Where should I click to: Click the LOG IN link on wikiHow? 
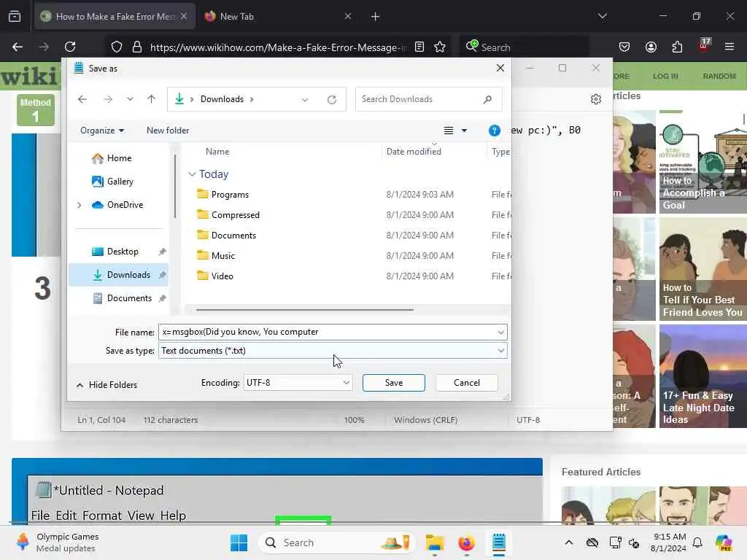[665, 76]
